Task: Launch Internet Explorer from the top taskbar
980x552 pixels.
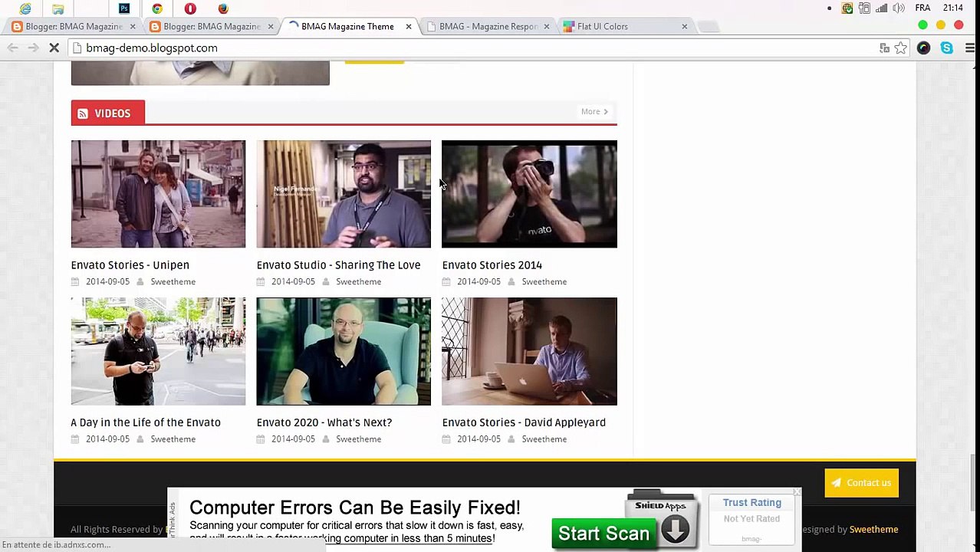Action: (x=25, y=8)
